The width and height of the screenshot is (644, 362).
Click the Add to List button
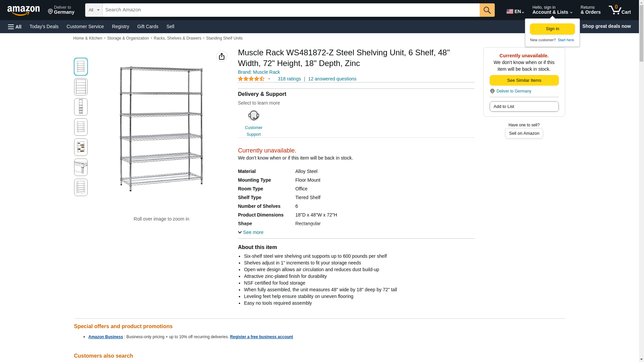[524, 106]
